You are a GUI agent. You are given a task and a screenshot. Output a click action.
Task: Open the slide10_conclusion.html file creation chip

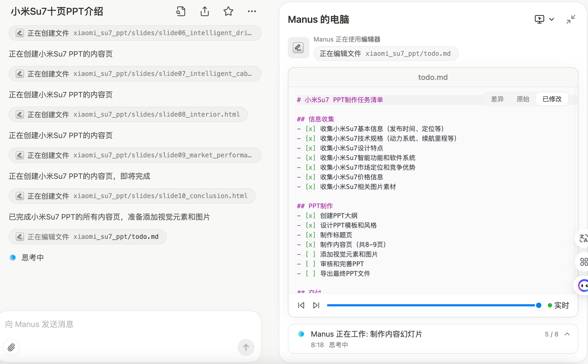point(132,196)
